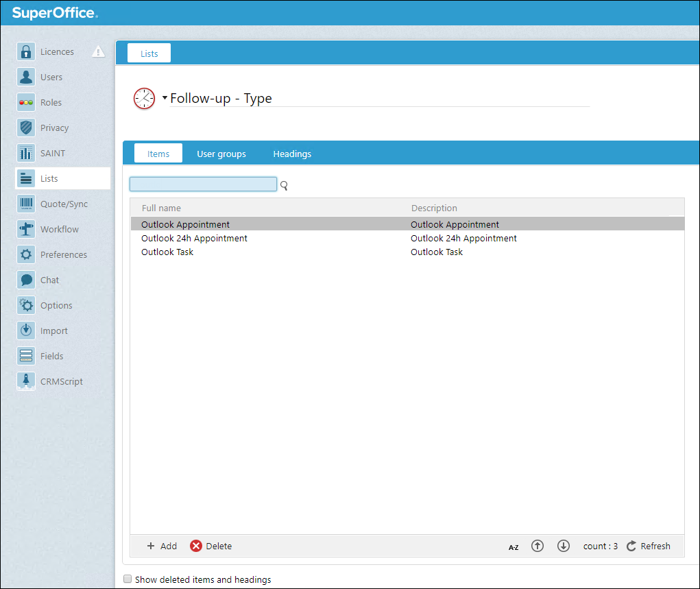Viewport: 700px width, 589px height.
Task: Select the Outlook Task row
Action: pos(167,252)
